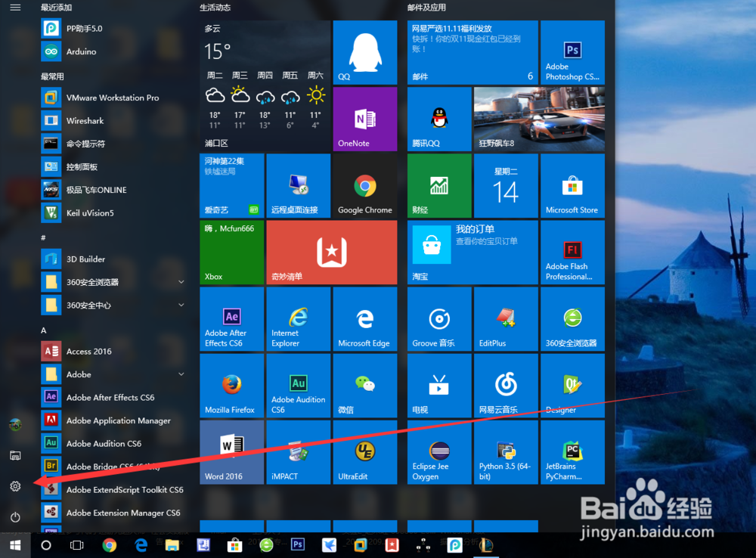
Task: Launch Arduino from the app list
Action: tap(114, 51)
